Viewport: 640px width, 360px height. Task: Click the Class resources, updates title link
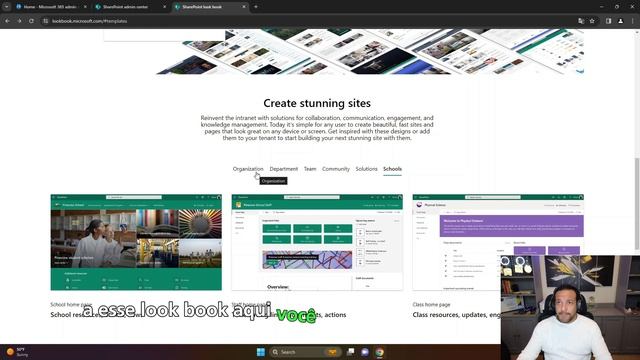[x=456, y=315]
